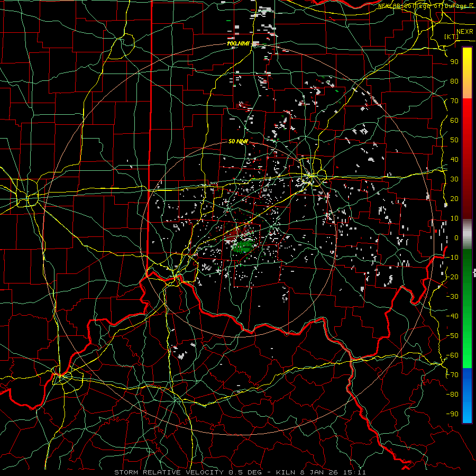The height and width of the screenshot is (476, 476).
Task: Click the 50 NMI range ring label
Action: (238, 141)
